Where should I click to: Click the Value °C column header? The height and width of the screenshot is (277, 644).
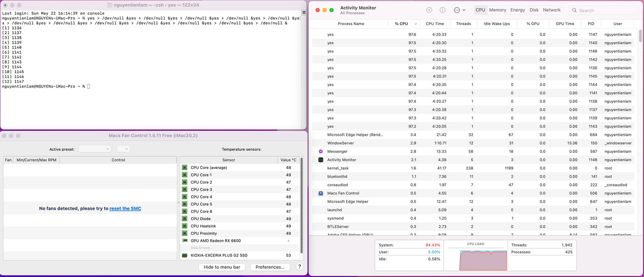(x=288, y=160)
